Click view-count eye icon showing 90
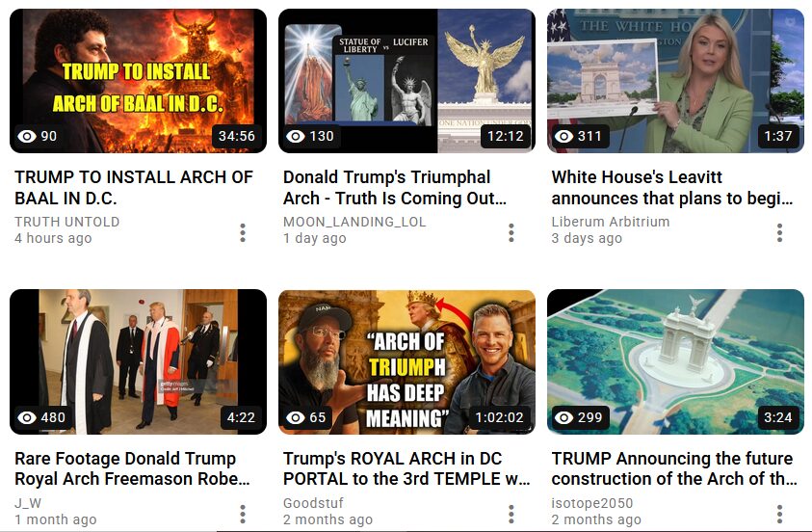This screenshot has height=532, width=812. point(27,136)
